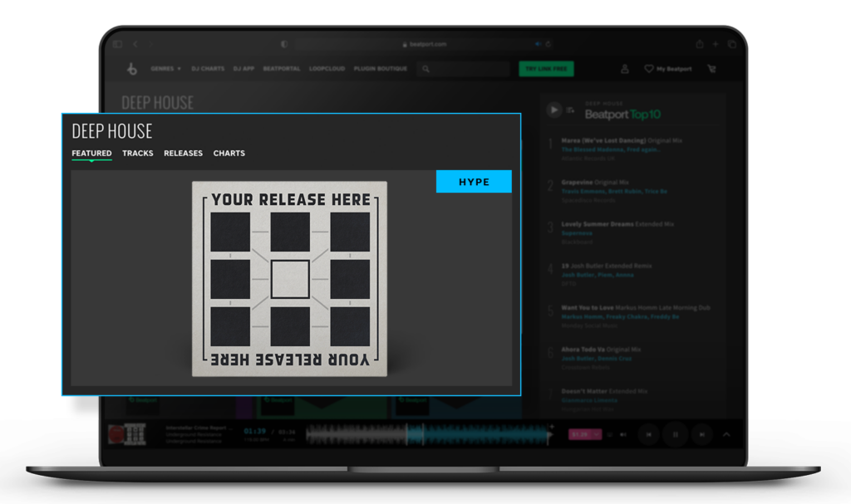Screen dimensions: 851x504
Task: Skip to the next track in the player
Action: (701, 435)
